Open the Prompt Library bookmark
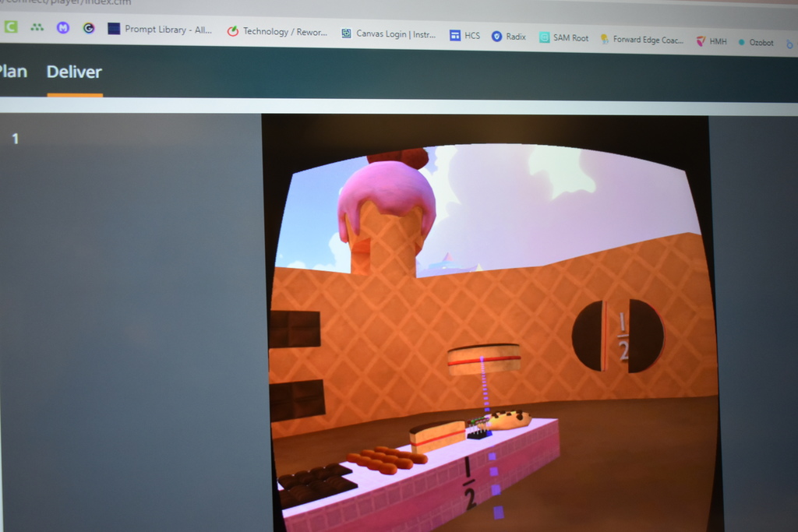The width and height of the screenshot is (798, 532). [160, 30]
